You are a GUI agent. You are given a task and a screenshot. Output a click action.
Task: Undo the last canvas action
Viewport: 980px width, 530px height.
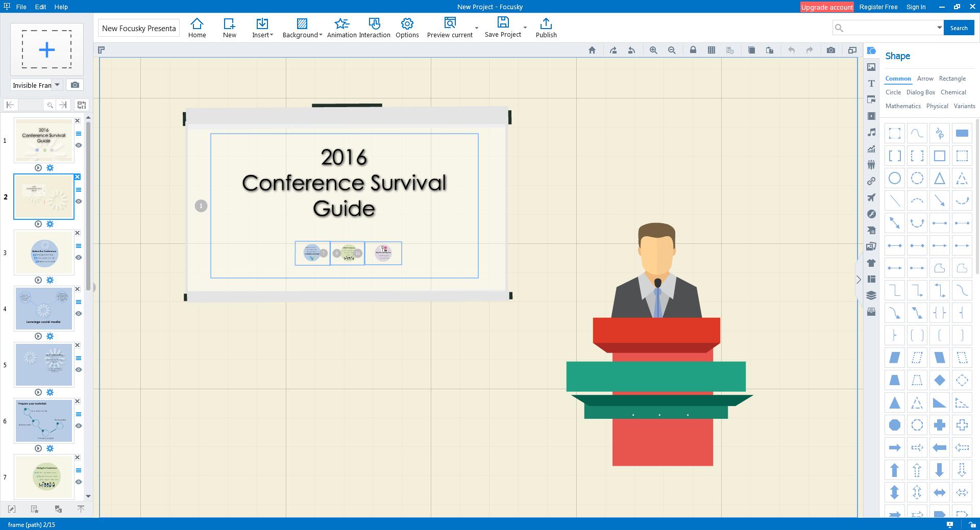tap(791, 50)
